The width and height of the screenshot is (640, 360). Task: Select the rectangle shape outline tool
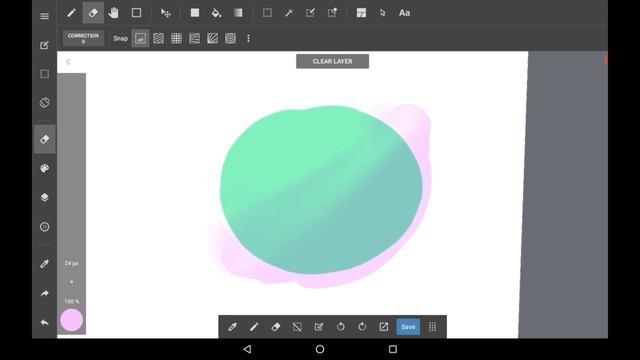coord(136,13)
